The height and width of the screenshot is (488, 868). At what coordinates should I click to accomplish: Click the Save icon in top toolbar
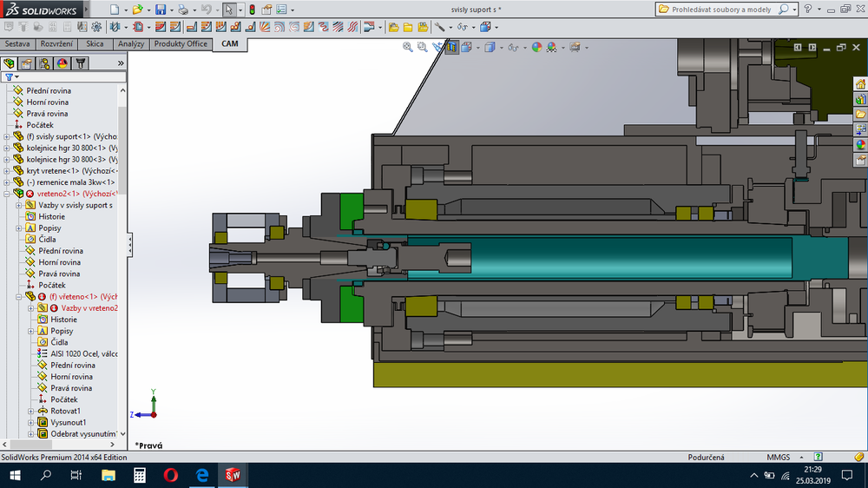[160, 10]
